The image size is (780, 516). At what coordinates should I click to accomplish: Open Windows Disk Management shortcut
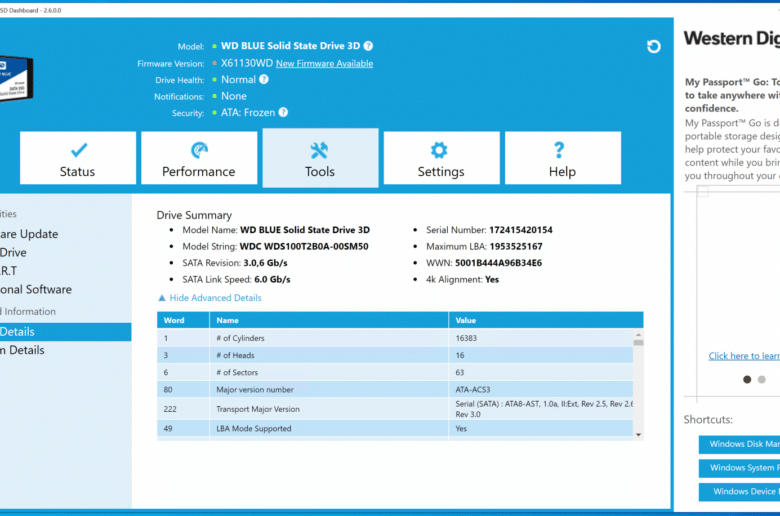(x=739, y=444)
